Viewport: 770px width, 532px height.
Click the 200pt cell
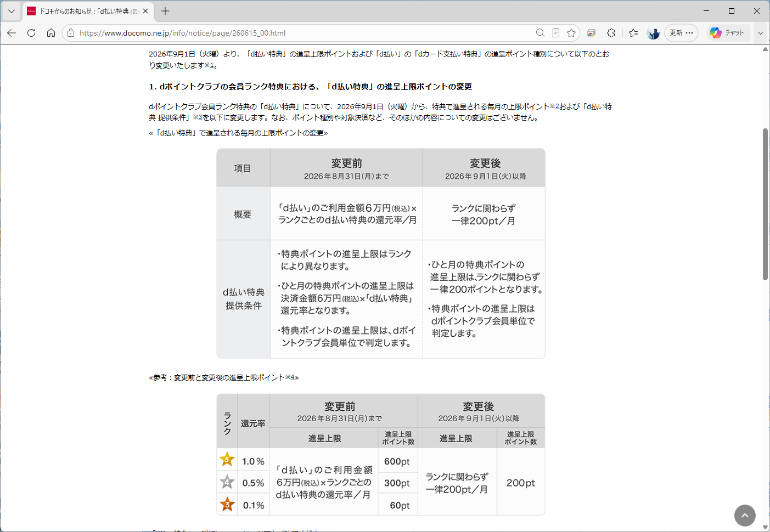pos(520,483)
